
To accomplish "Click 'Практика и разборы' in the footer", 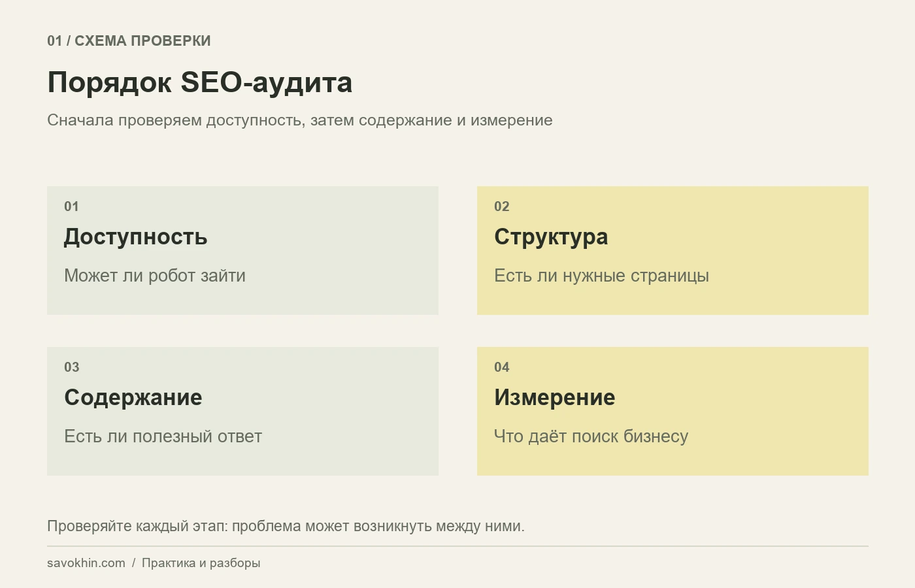I will 201,563.
